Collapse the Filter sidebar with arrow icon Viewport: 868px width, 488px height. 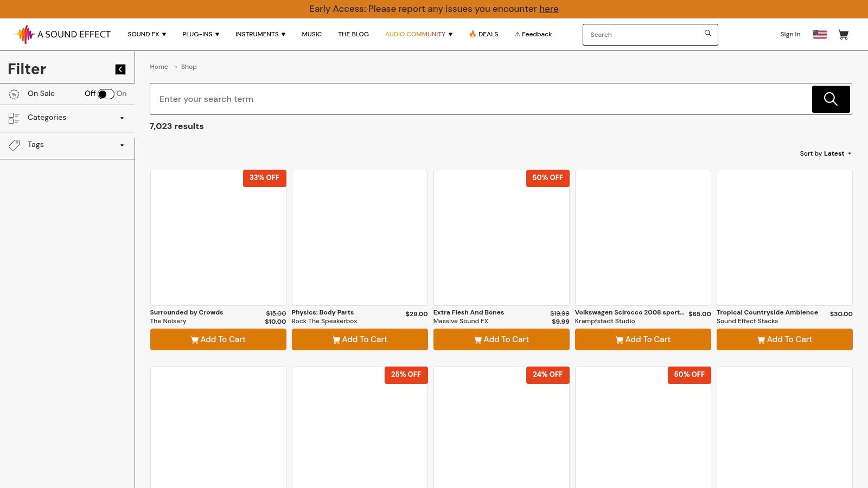pos(120,69)
